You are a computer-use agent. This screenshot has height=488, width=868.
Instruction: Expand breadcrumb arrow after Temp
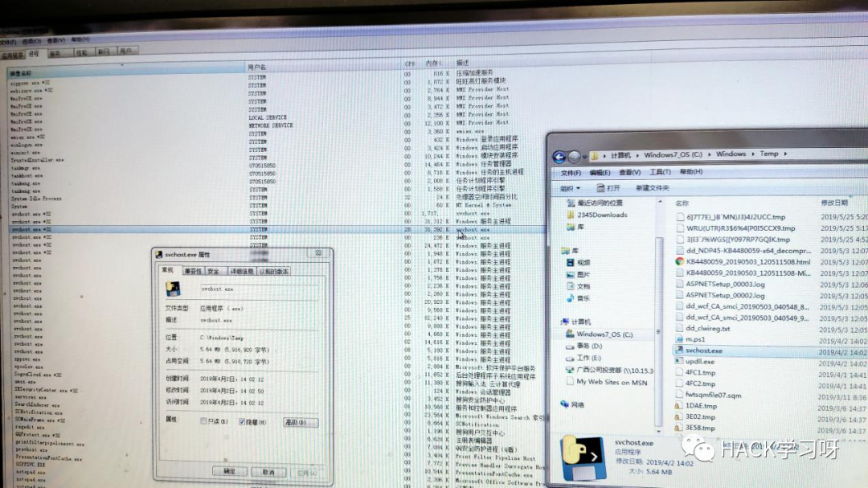[x=785, y=154]
